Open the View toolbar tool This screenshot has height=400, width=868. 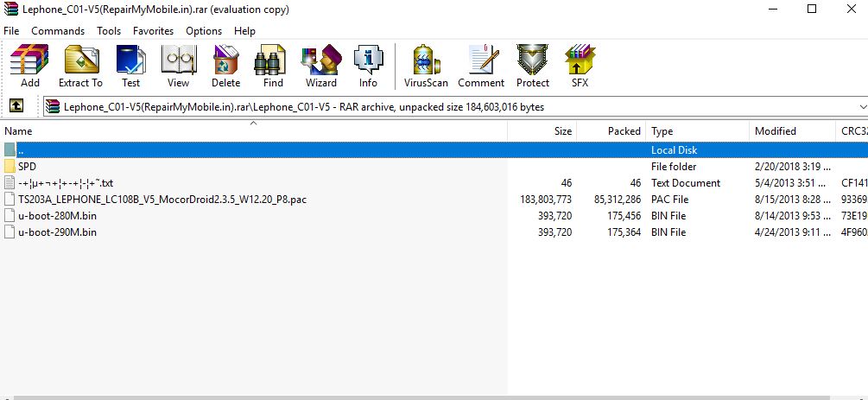(x=178, y=67)
